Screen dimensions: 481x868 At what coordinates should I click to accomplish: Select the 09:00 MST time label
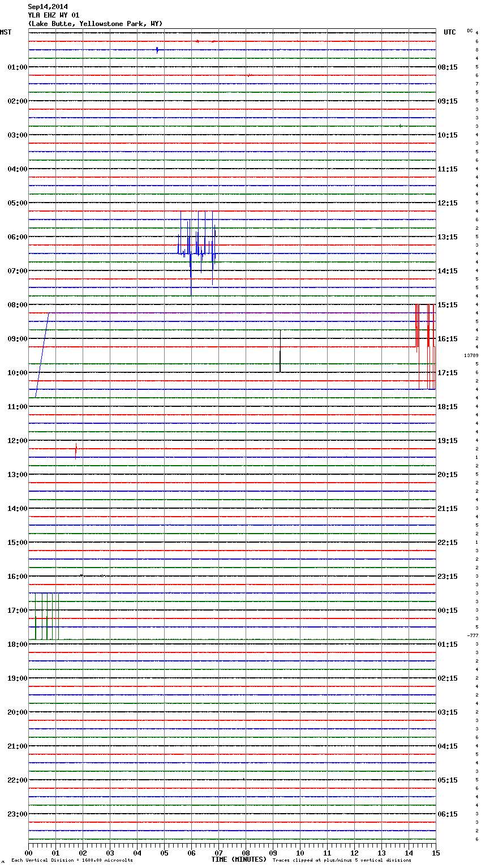tap(17, 339)
